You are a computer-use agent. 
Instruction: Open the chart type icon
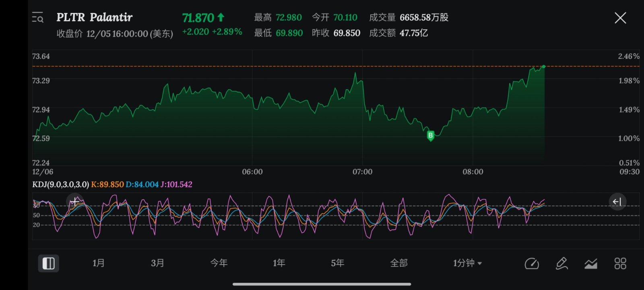[x=591, y=264]
